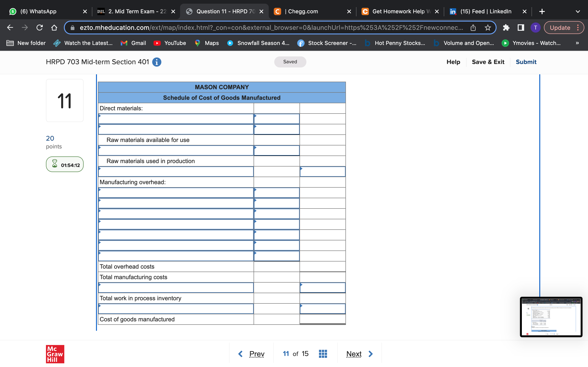Click the browser reload icon
The image size is (588, 367).
tap(40, 28)
